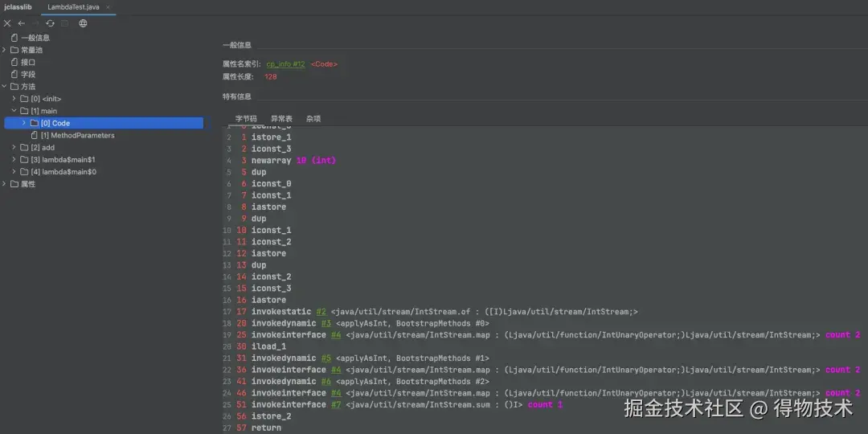Click the reload refresh toolbar icon
The height and width of the screenshot is (434, 868).
(x=51, y=23)
